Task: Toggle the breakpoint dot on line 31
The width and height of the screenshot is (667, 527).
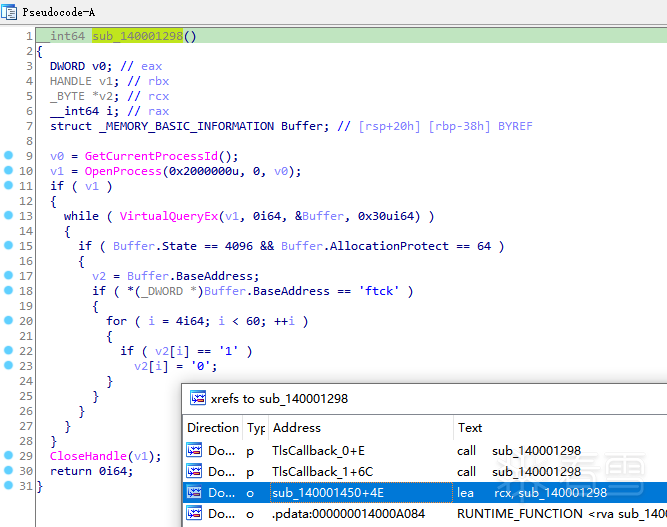Action: (x=9, y=485)
